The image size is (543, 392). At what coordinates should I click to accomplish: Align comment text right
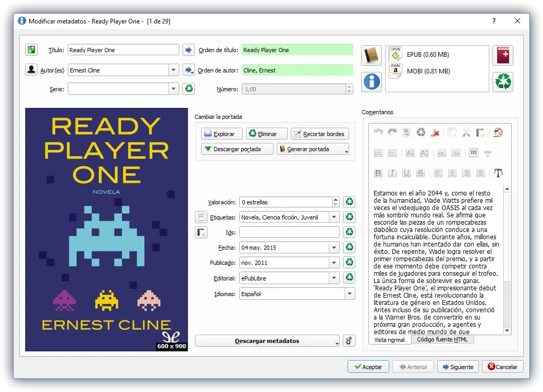tap(466, 173)
